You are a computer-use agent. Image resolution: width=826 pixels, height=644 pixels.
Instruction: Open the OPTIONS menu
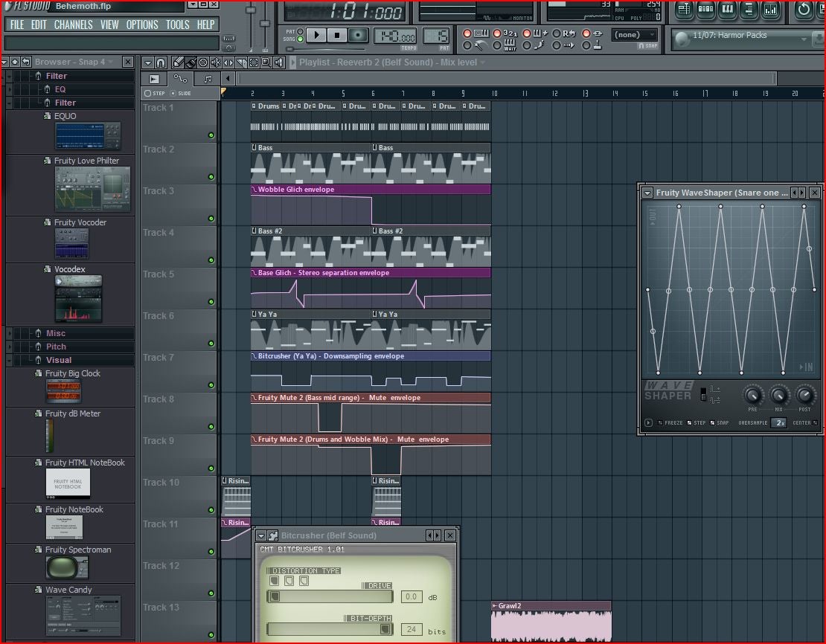pos(142,25)
